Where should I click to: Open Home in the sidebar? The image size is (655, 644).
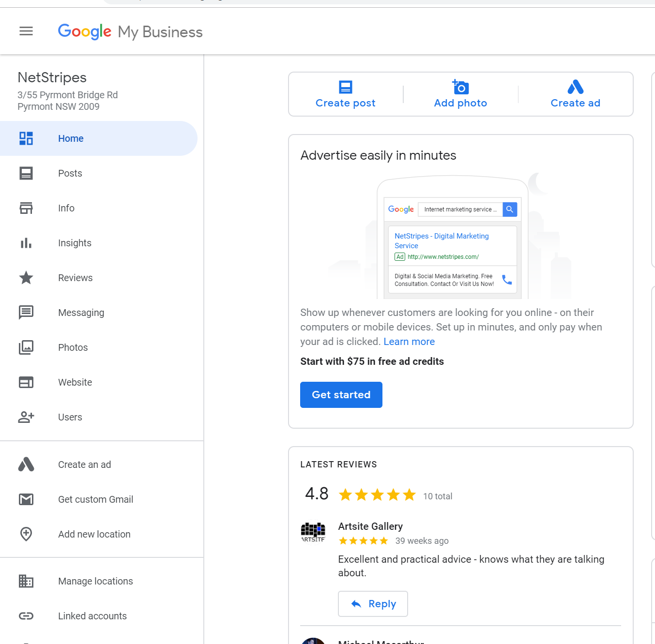coord(99,138)
